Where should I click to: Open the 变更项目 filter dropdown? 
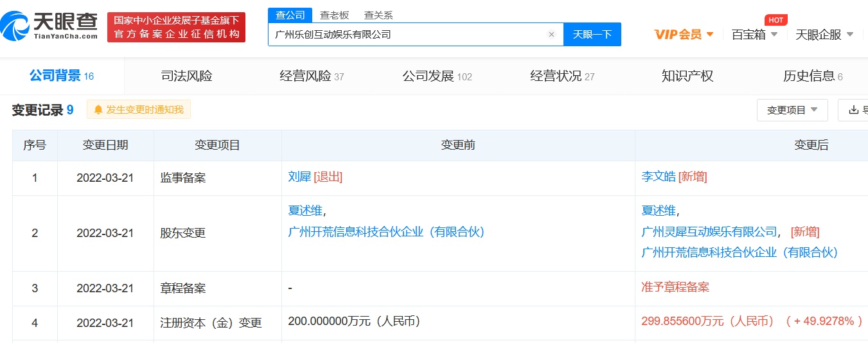(792, 110)
